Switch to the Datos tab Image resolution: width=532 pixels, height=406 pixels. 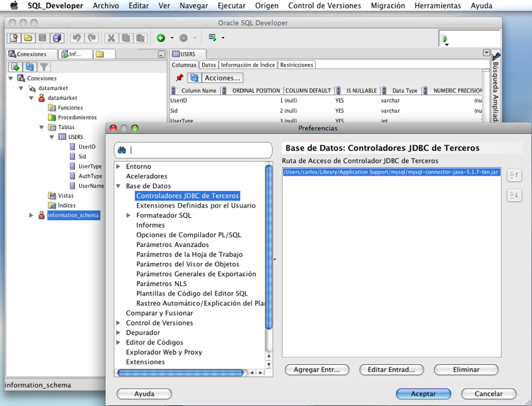(x=209, y=65)
